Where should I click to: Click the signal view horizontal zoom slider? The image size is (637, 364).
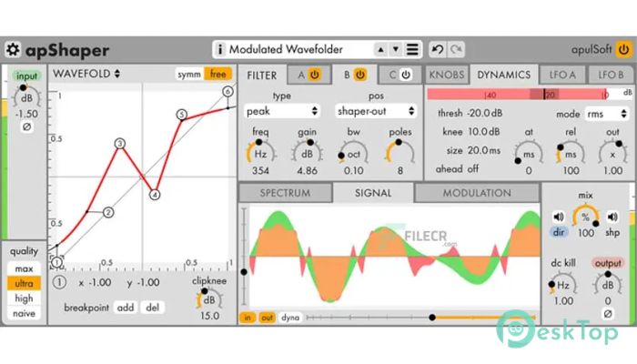point(420,318)
